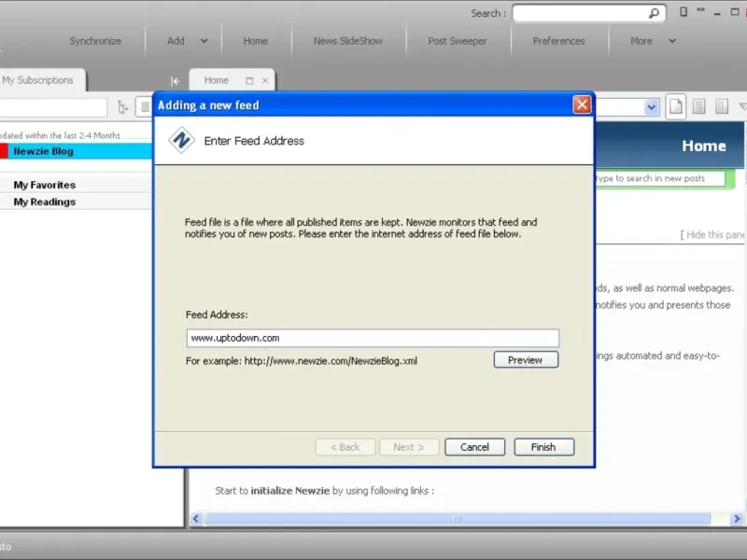Click More in the toolbar
The height and width of the screenshot is (560, 747).
point(641,41)
